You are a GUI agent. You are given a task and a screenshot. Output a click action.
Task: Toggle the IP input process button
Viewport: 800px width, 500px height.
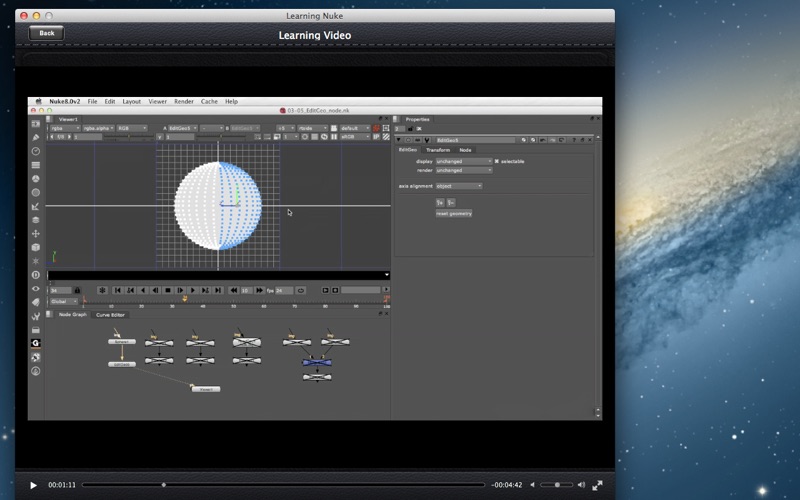coord(377,137)
